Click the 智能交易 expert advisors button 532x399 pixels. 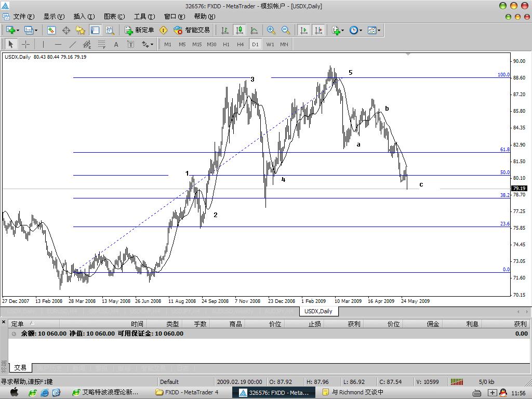pyautogui.click(x=192, y=30)
